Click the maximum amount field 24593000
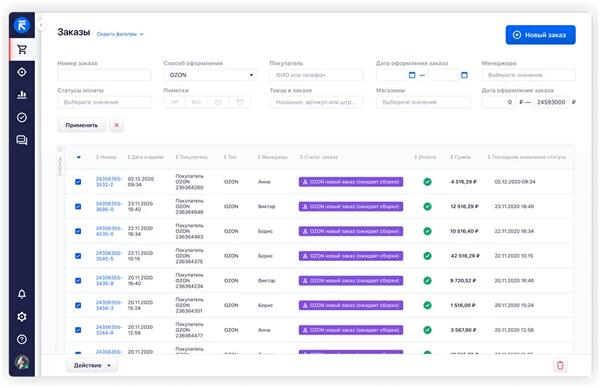This screenshot has width=600, height=388. 551,102
